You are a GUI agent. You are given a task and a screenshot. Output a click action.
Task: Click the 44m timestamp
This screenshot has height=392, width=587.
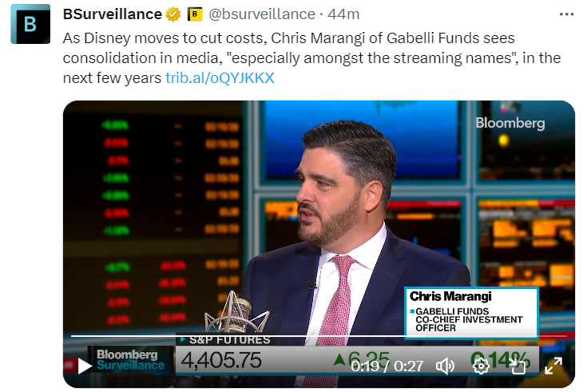(343, 14)
